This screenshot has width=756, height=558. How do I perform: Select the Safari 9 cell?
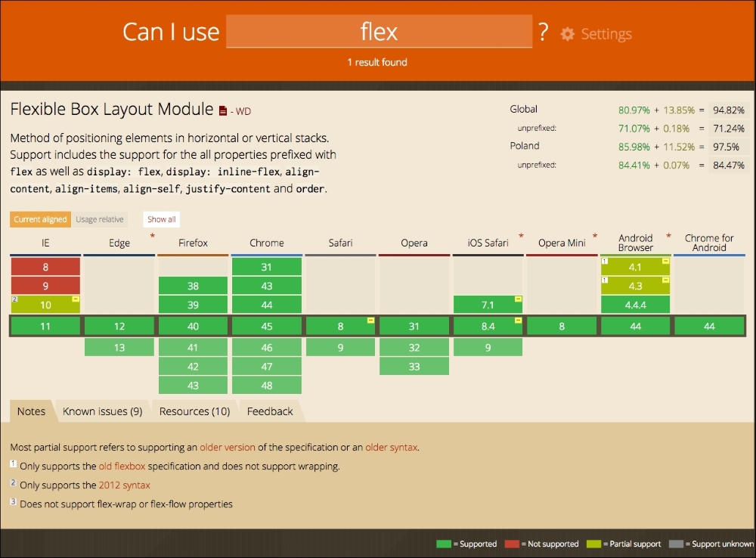tap(340, 347)
